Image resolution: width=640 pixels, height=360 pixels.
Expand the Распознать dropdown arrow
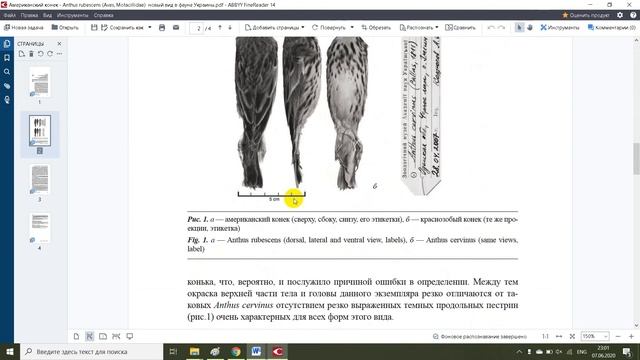(x=437, y=28)
